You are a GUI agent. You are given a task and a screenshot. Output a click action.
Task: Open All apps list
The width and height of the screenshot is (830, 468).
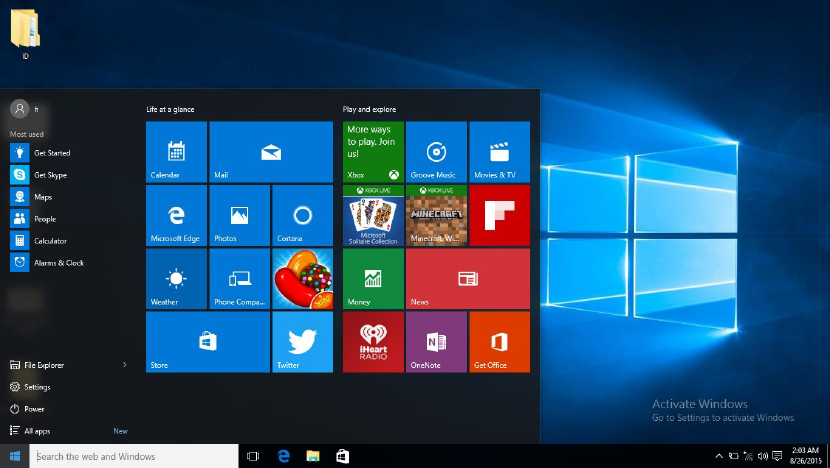(x=36, y=431)
